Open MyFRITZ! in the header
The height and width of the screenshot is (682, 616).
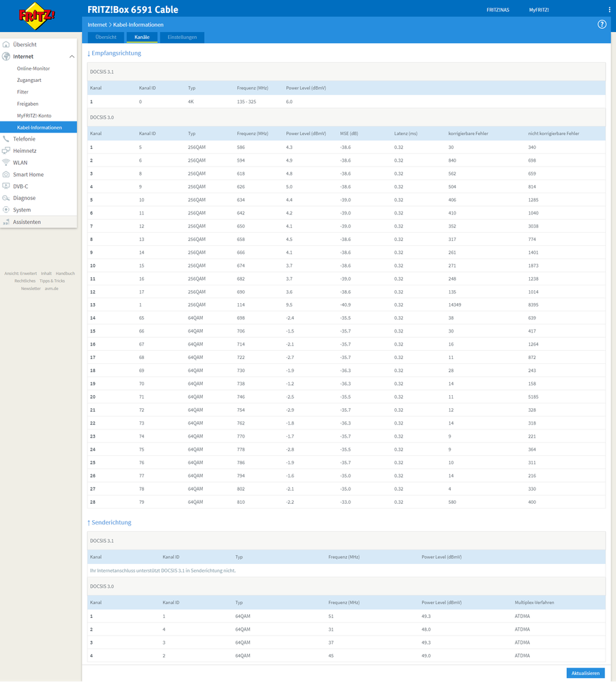pyautogui.click(x=539, y=10)
